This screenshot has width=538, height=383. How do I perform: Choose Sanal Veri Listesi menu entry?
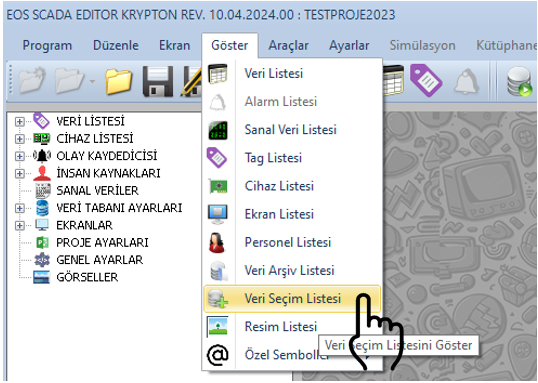coord(292,130)
